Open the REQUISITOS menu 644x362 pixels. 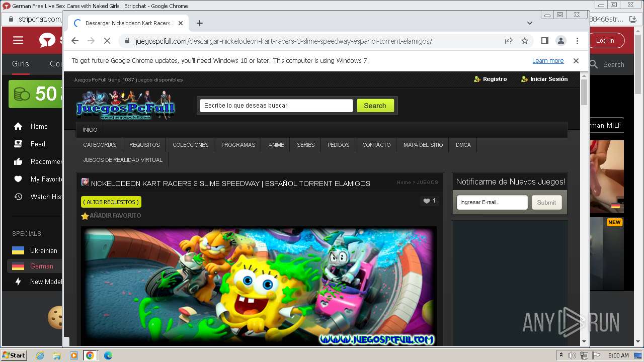(144, 145)
